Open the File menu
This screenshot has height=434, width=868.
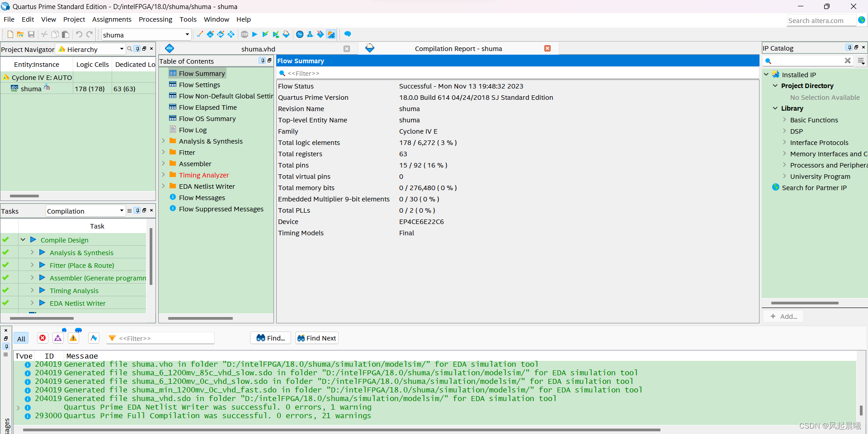pos(9,19)
